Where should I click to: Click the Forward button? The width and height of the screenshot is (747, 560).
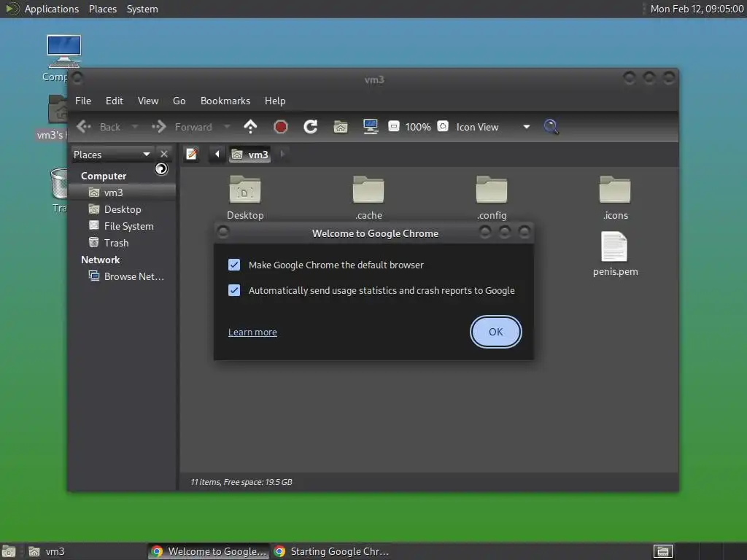tap(182, 127)
